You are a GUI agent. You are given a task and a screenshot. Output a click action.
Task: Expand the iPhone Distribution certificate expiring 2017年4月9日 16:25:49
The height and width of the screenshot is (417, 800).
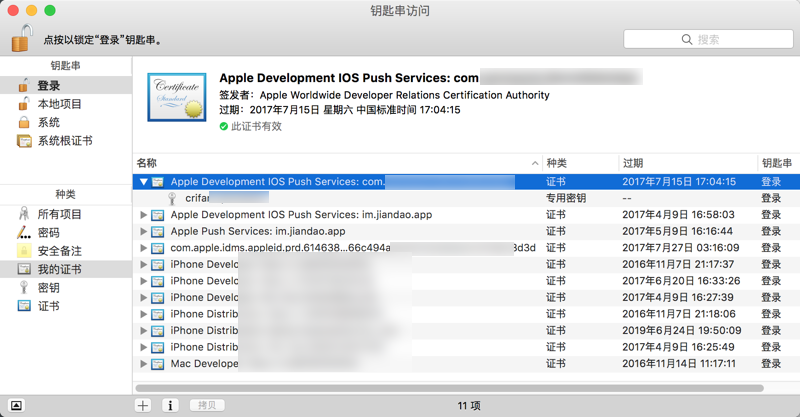[144, 347]
